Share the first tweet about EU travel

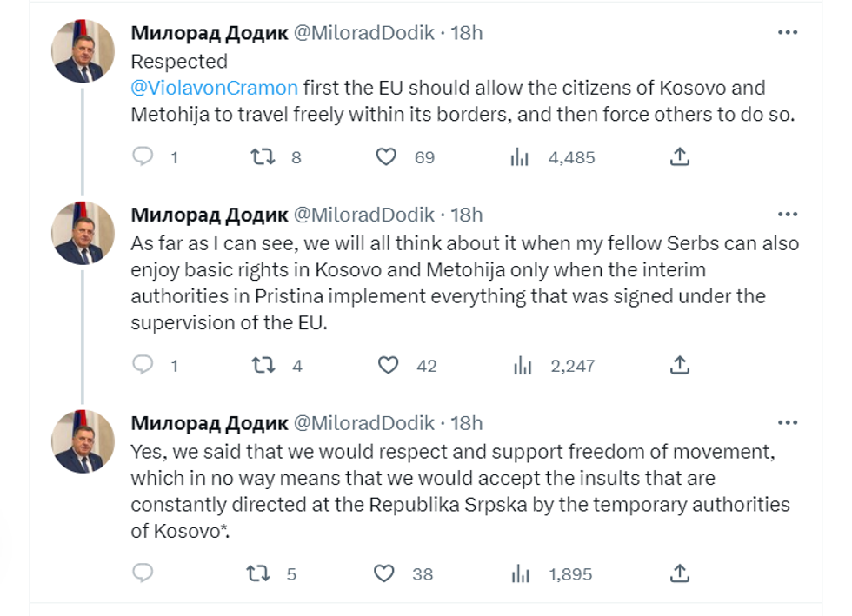(x=681, y=157)
